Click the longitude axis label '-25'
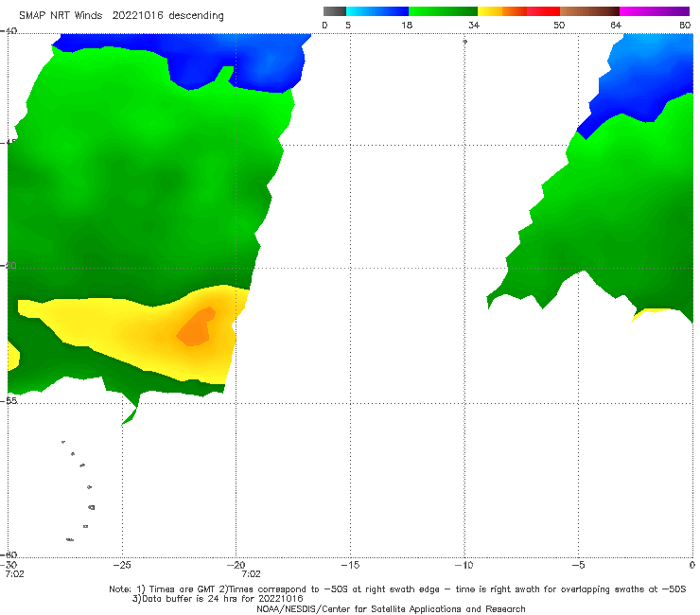 pos(122,565)
